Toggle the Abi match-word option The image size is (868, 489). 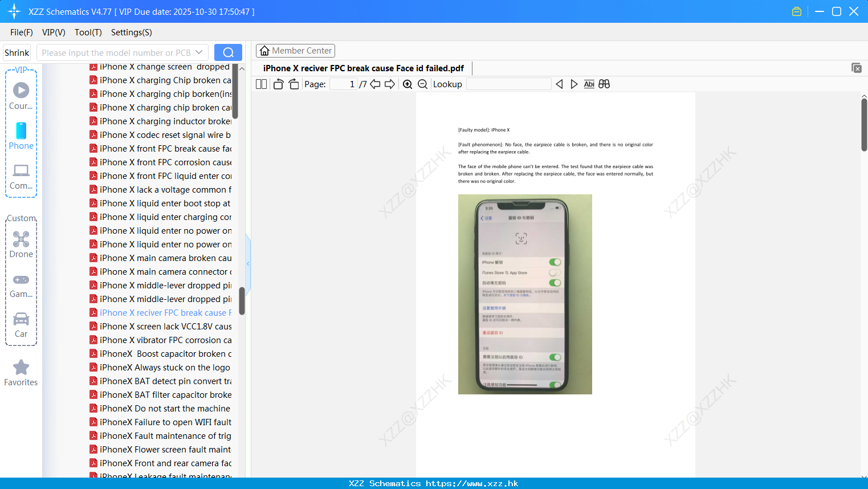589,84
